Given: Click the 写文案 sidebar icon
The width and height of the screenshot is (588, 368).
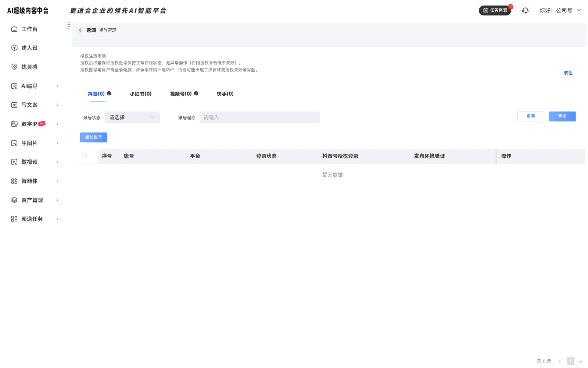Looking at the screenshot, I should point(14,105).
